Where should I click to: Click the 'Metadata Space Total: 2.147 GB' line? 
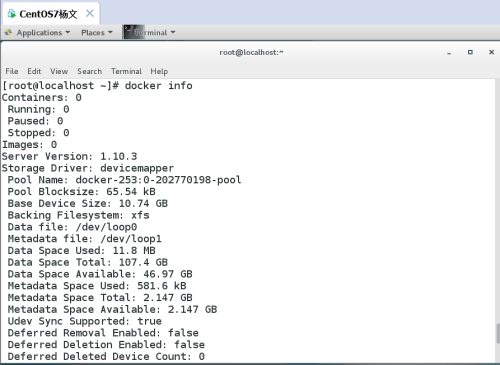pyautogui.click(x=100, y=298)
